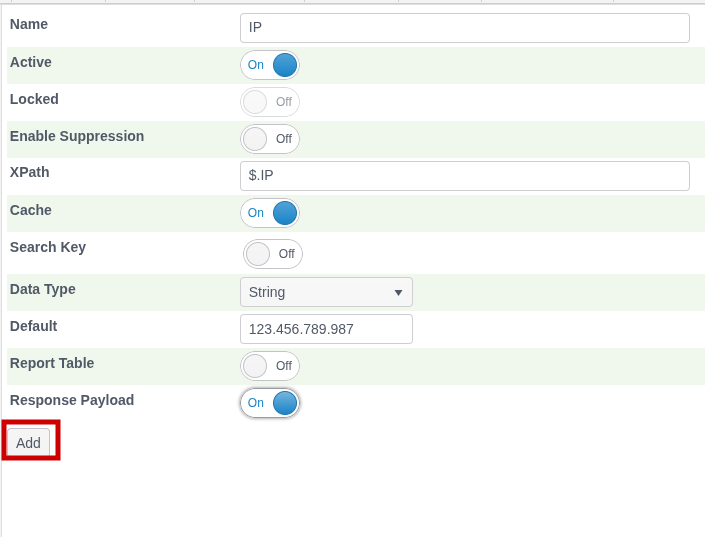
Task: Click the Name input field containing IP
Action: click(x=464, y=28)
